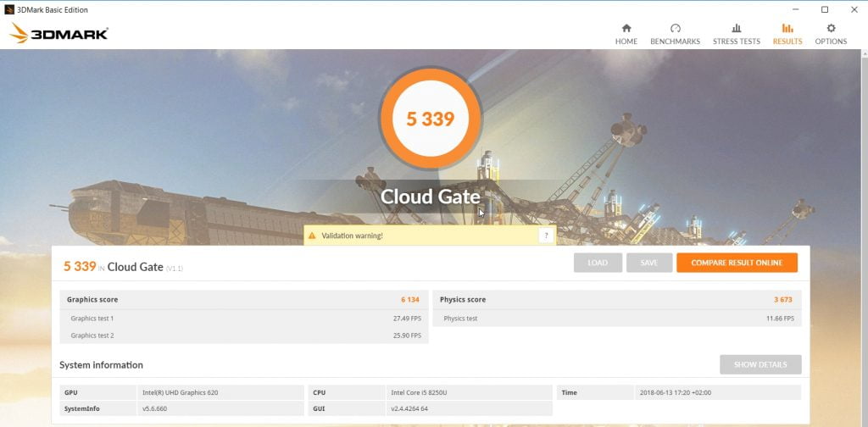This screenshot has height=427, width=868.
Task: Switch to the BENCHMARKS tab label
Action: [675, 42]
